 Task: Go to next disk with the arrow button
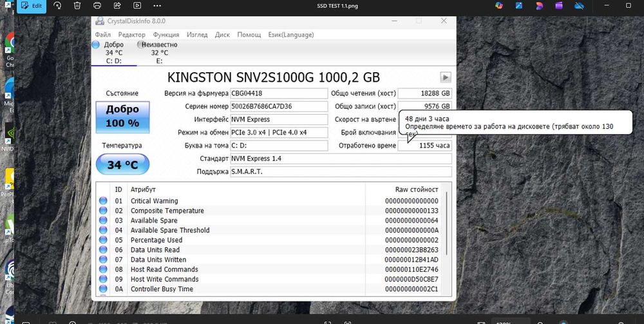point(445,77)
